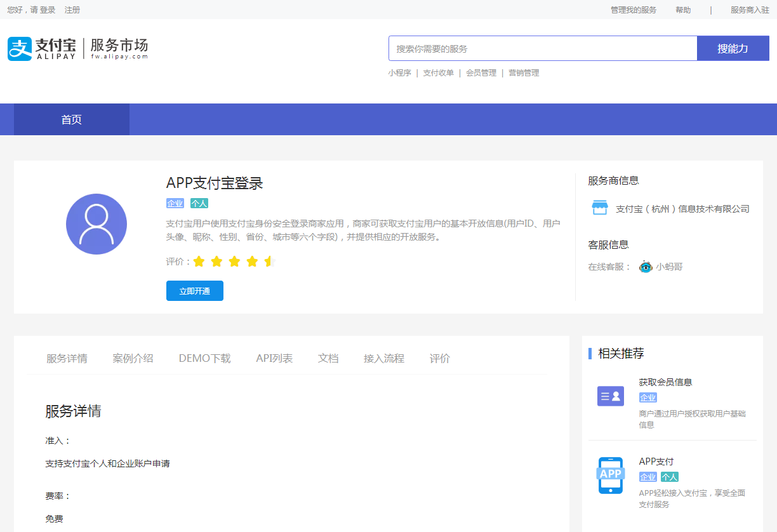Open the API列表 tab
Viewport: 777px width, 532px height.
click(274, 359)
